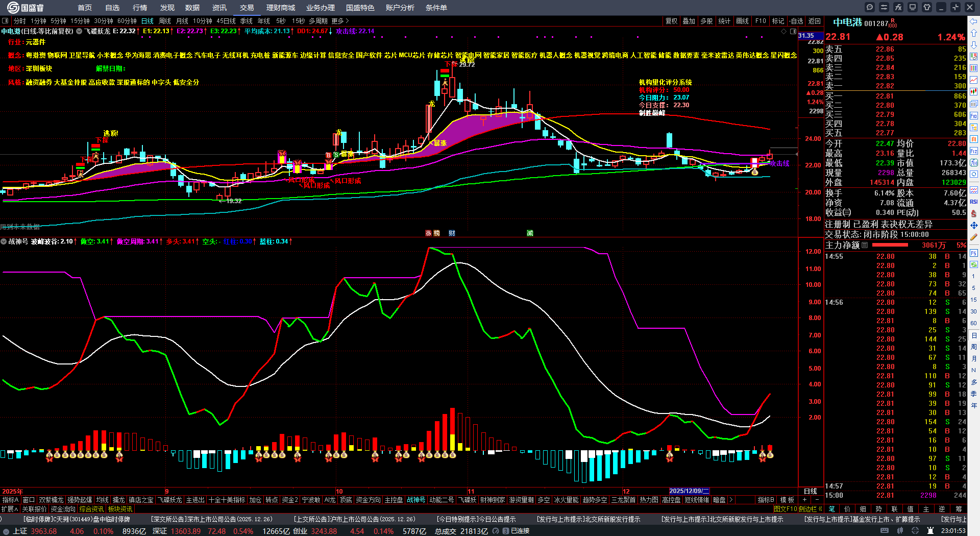The height and width of the screenshot is (536, 980).
Task: Click the list icon beside 主力净额
Action: pyautogui.click(x=865, y=246)
